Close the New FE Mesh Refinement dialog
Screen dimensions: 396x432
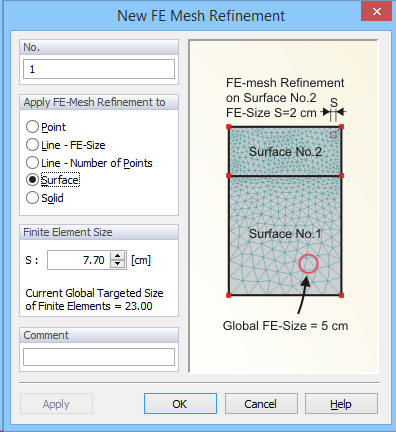(376, 12)
